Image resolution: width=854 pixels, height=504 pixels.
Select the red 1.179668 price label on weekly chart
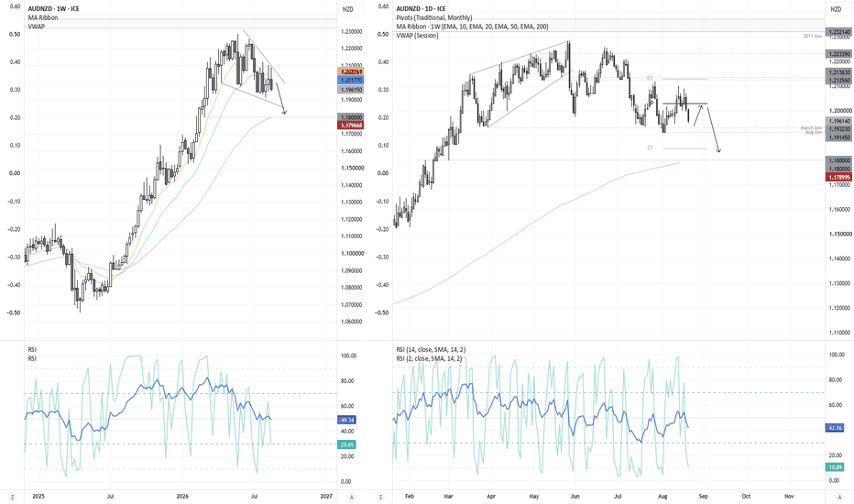click(x=351, y=126)
